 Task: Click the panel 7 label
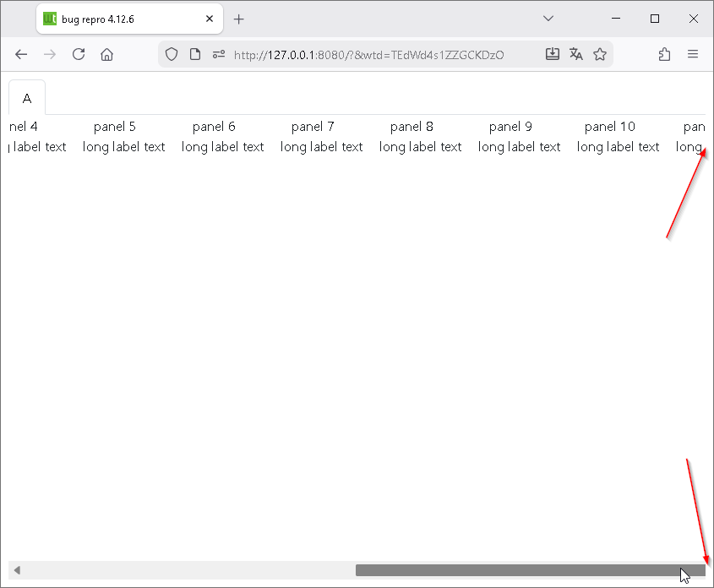pos(313,127)
